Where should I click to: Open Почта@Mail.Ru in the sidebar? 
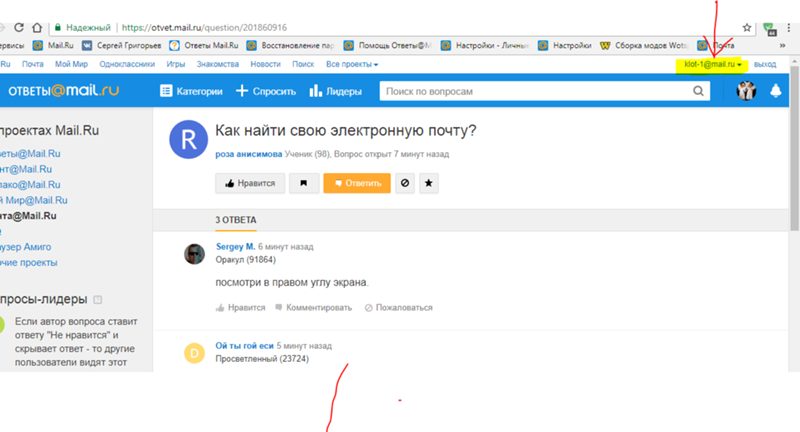click(28, 216)
